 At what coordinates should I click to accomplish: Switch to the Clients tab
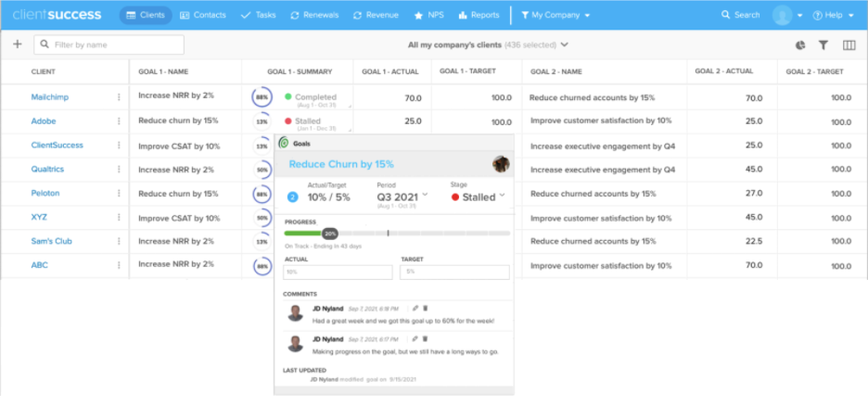(x=146, y=15)
